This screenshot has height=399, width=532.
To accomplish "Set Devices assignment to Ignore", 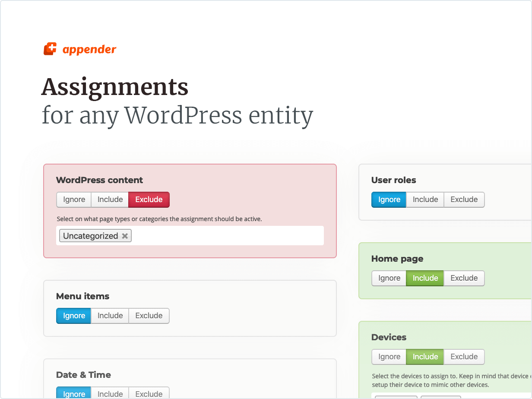I will tap(389, 357).
